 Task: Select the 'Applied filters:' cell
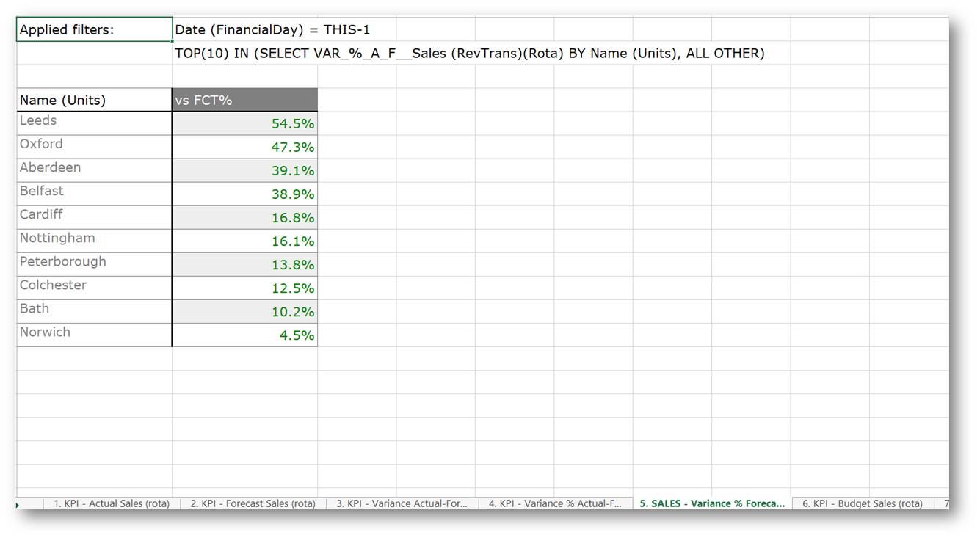(94, 30)
